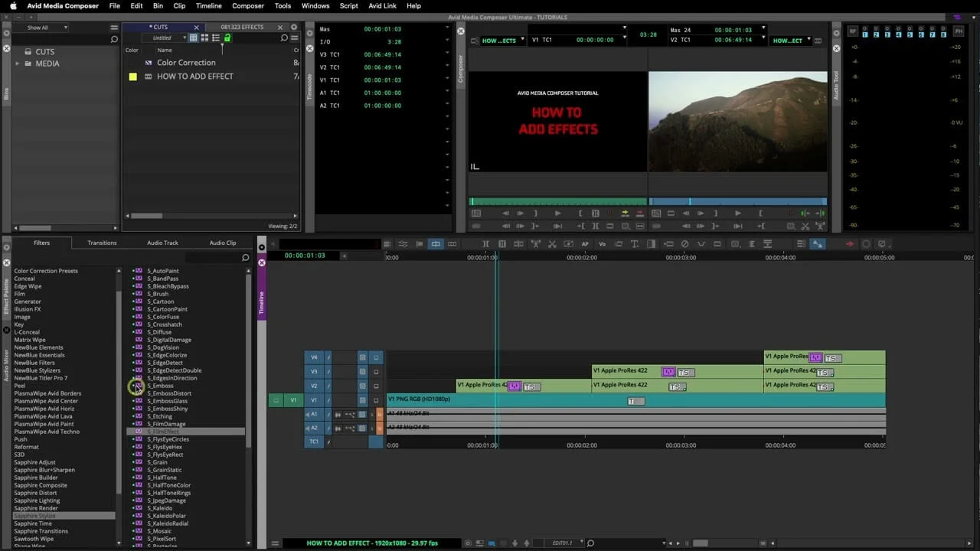Screen dimensions: 980x551
Task: Switch bin to script view icon
Action: tap(216, 38)
